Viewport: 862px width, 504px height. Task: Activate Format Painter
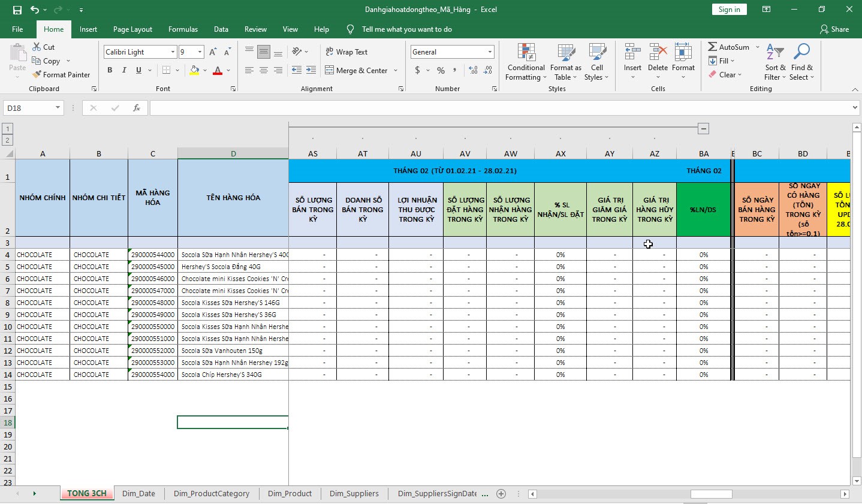click(61, 75)
